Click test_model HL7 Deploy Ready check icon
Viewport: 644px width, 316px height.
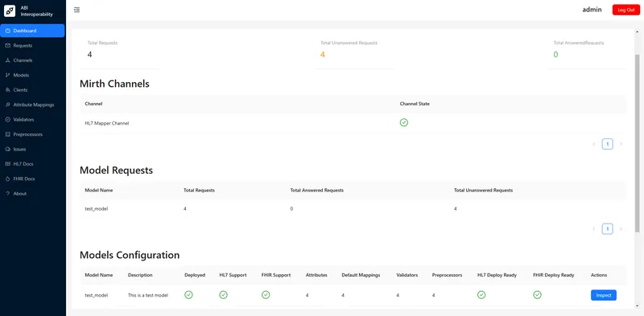pos(481,294)
